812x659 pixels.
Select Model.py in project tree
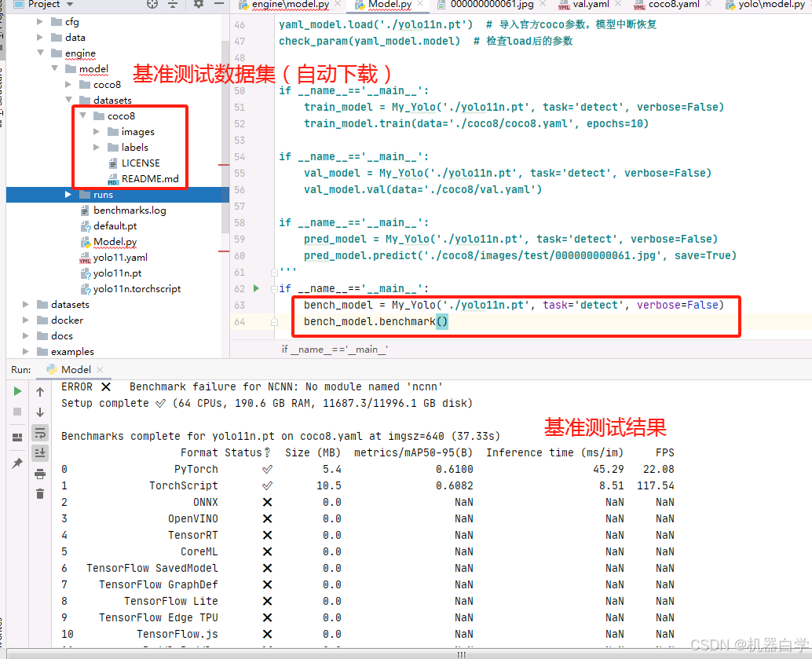[x=115, y=241]
